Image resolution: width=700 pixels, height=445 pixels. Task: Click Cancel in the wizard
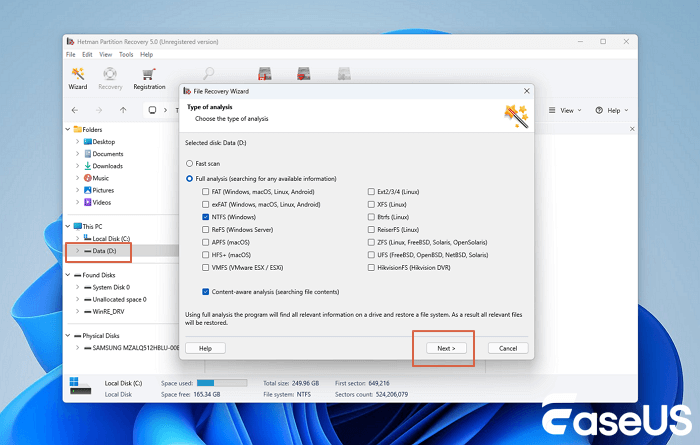508,348
